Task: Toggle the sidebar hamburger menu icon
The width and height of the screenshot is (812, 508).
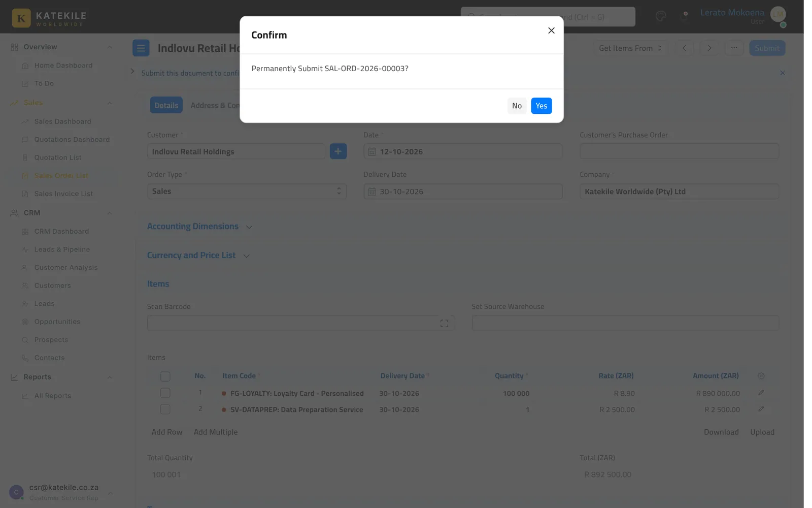Action: [x=141, y=48]
